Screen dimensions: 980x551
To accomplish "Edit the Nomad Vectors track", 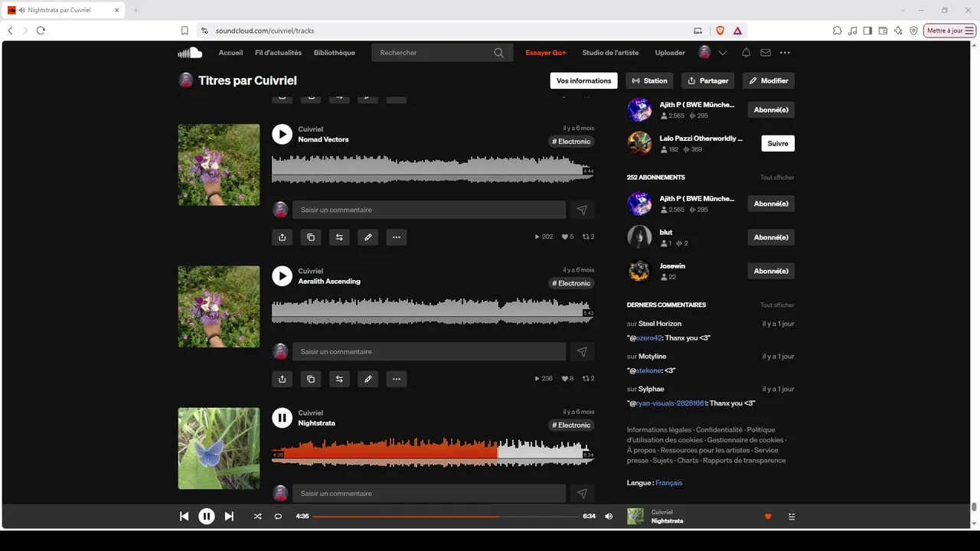I will pos(367,237).
